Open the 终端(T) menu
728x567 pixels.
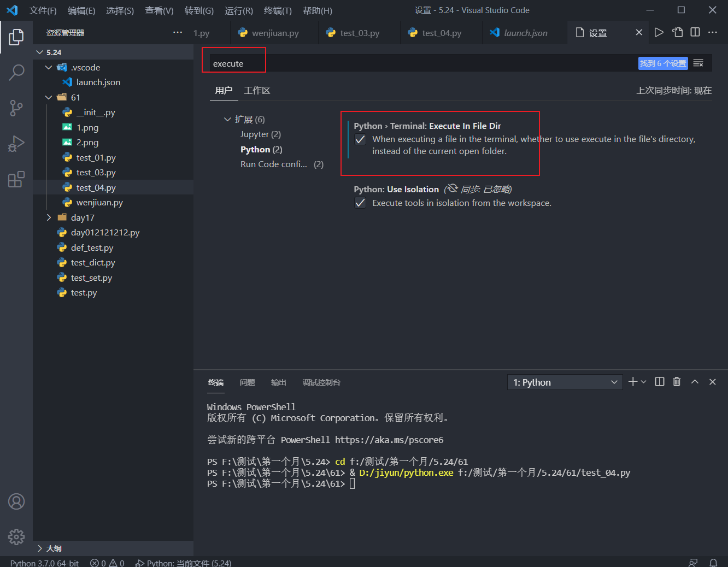pos(277,10)
